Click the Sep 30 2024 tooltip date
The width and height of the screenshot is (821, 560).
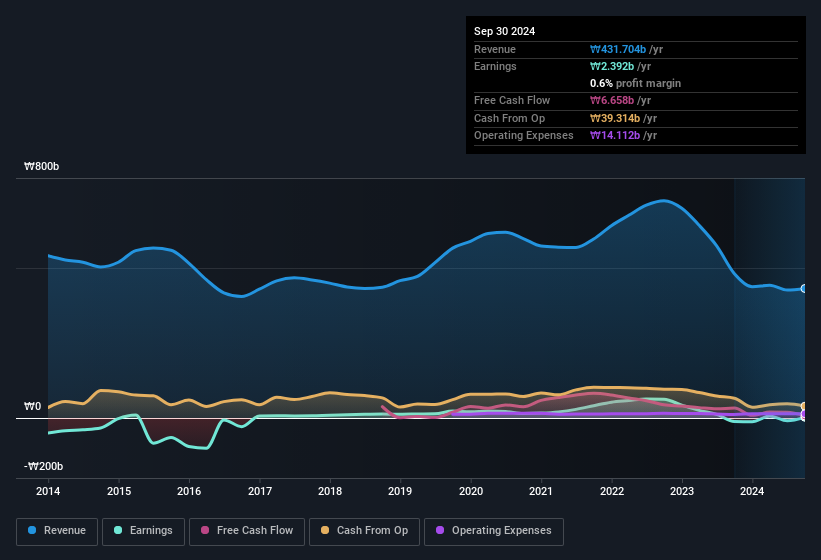504,31
